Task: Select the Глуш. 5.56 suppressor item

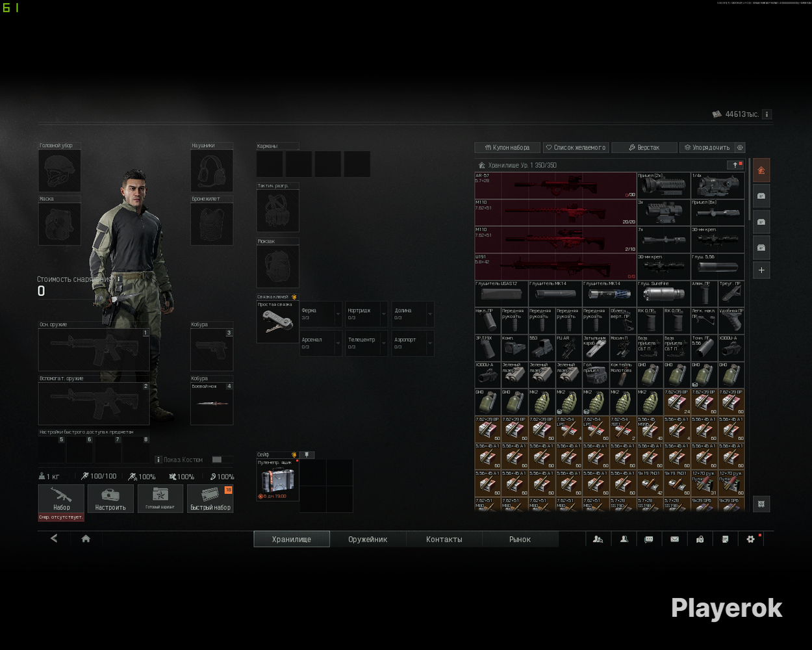Action: [718, 266]
